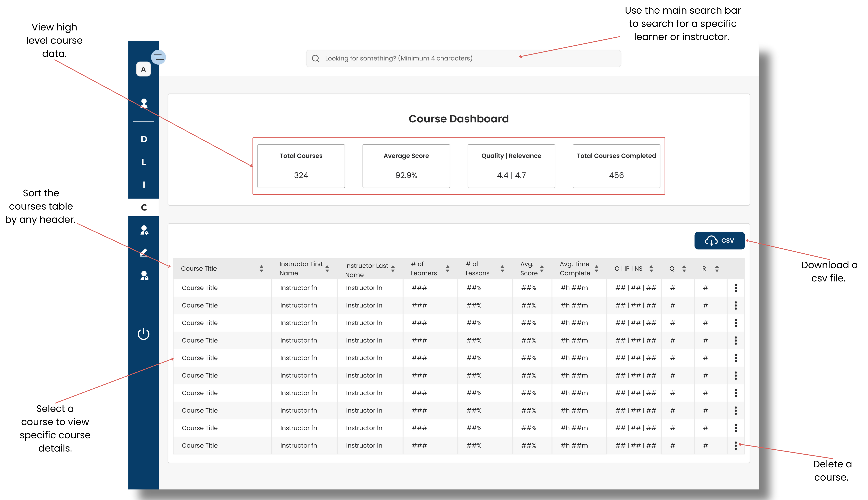The height and width of the screenshot is (500, 868).
Task: Open the user settings gear icon
Action: coord(144,230)
